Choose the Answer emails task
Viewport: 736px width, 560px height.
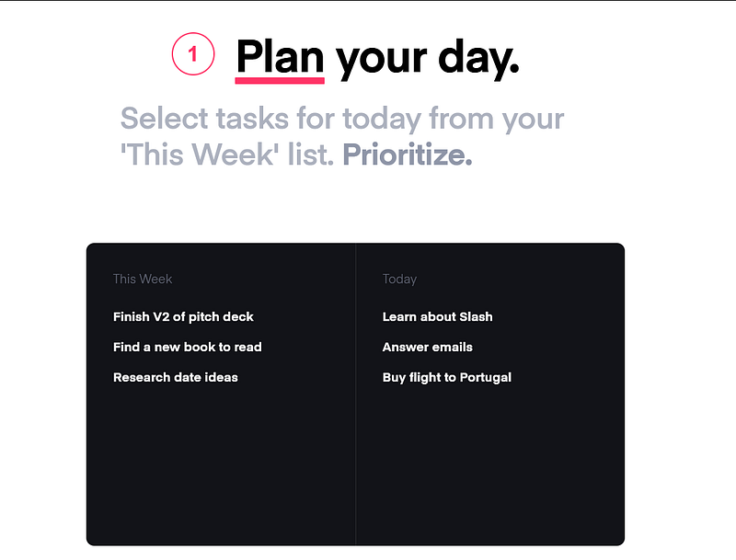point(428,347)
